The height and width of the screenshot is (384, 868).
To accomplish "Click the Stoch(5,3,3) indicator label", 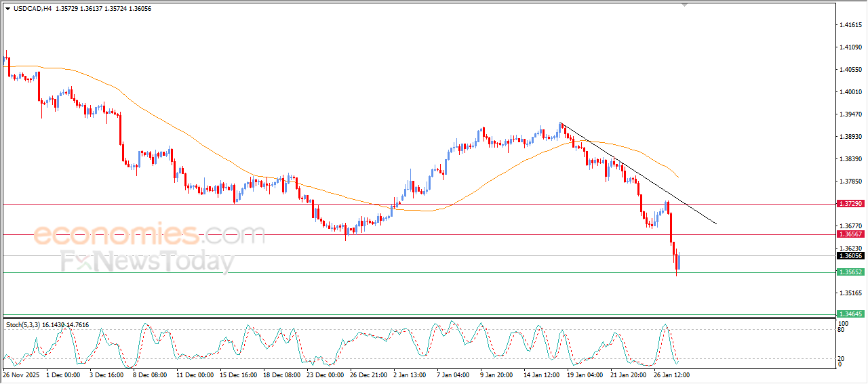I will [24, 325].
